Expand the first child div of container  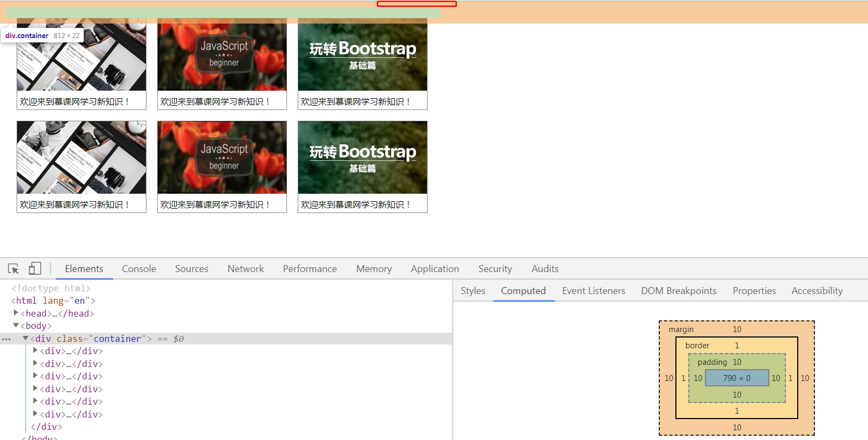(x=35, y=351)
